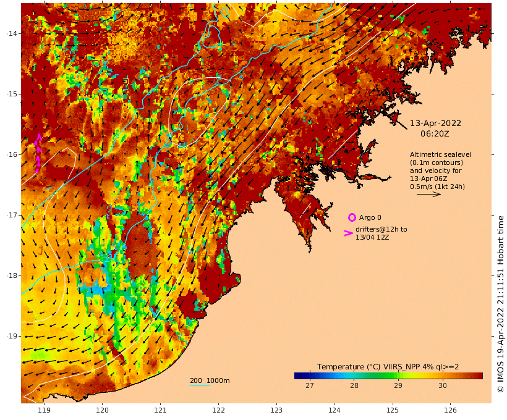
Task: Click the latitude axis label -14
Action: [x=12, y=33]
